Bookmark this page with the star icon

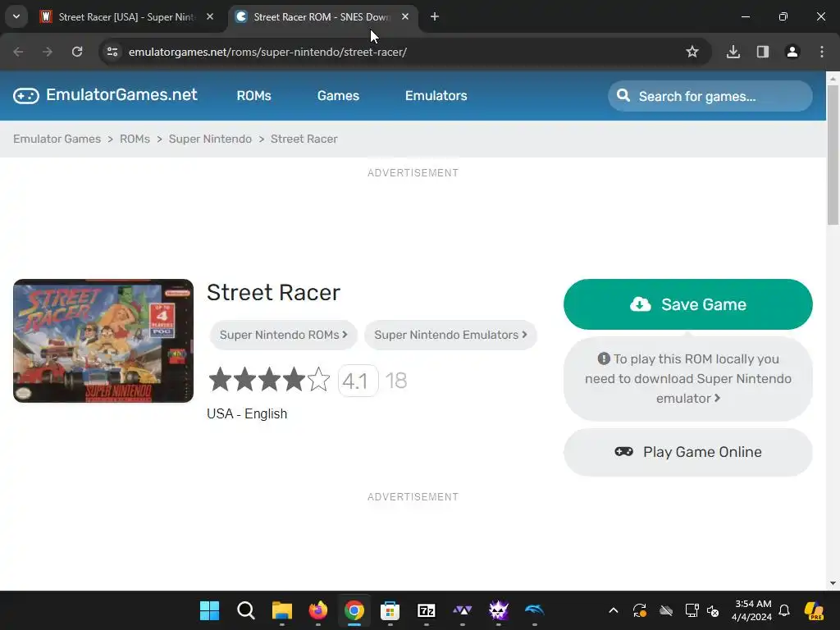(x=692, y=52)
